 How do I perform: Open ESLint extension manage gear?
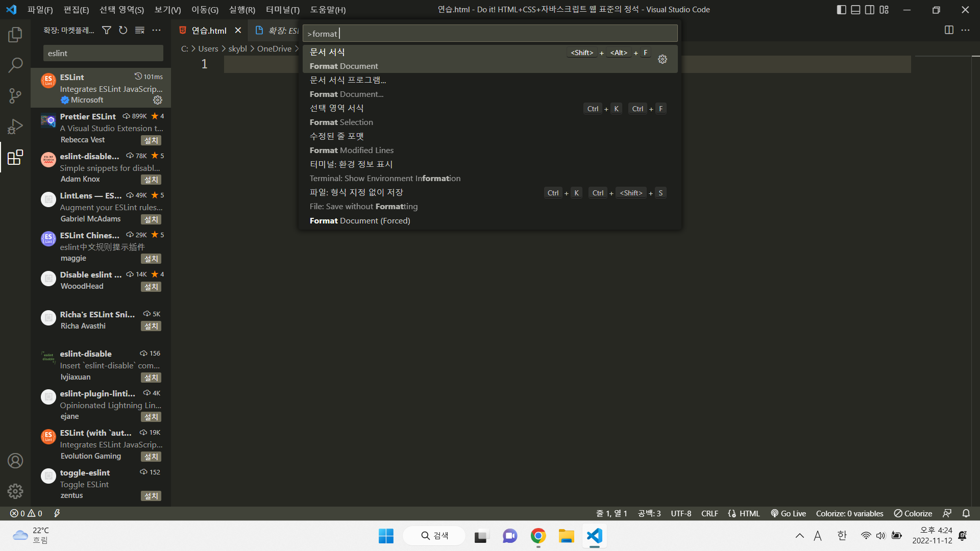coord(158,100)
